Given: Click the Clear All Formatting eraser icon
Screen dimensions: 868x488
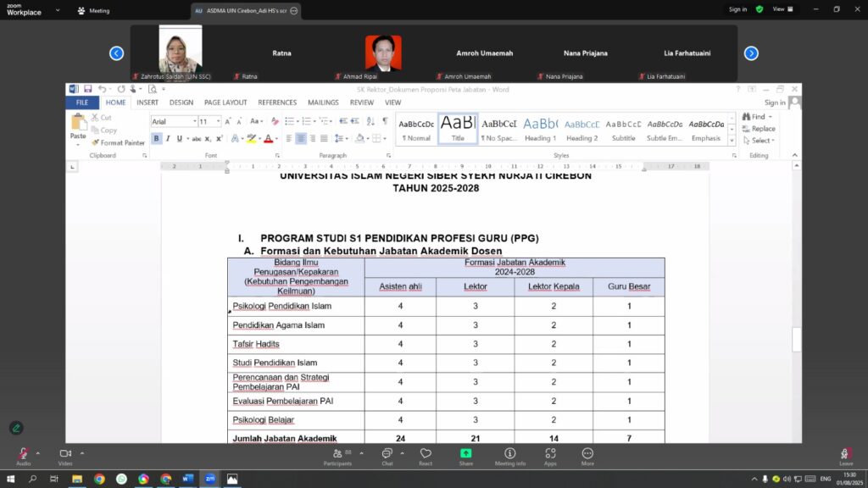Looking at the screenshot, I should pyautogui.click(x=275, y=122).
